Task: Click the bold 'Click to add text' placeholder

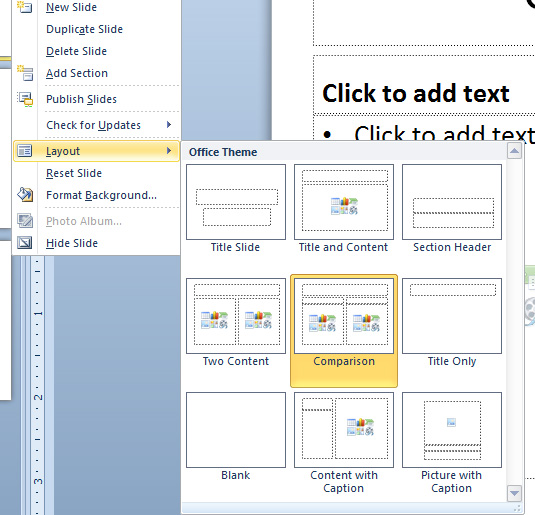Action: tap(416, 93)
